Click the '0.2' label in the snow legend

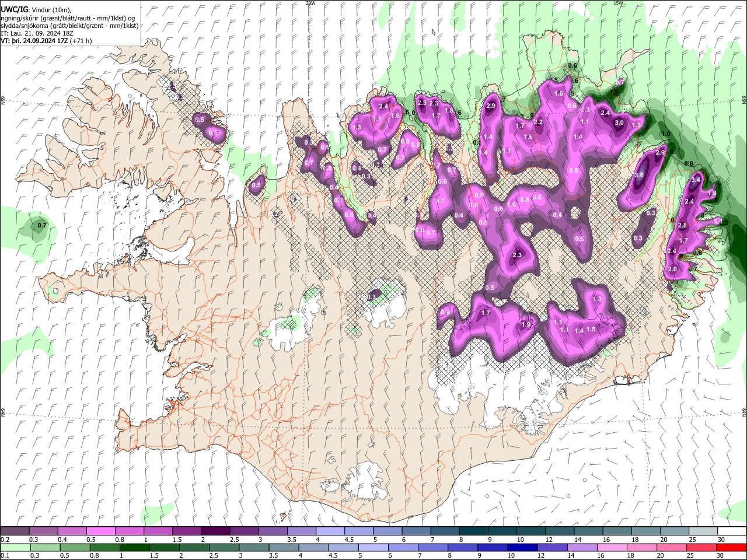point(5,540)
